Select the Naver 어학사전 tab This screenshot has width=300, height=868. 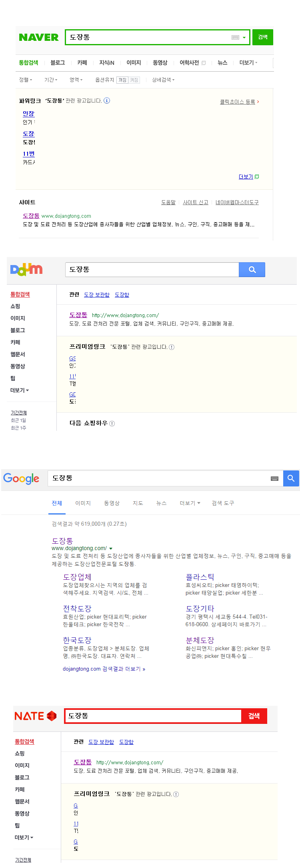[x=189, y=63]
